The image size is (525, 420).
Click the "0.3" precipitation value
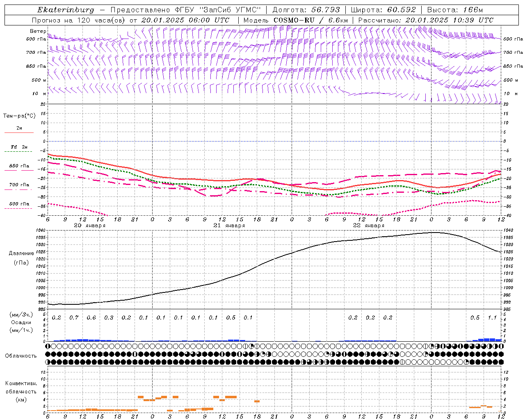[x=109, y=318]
